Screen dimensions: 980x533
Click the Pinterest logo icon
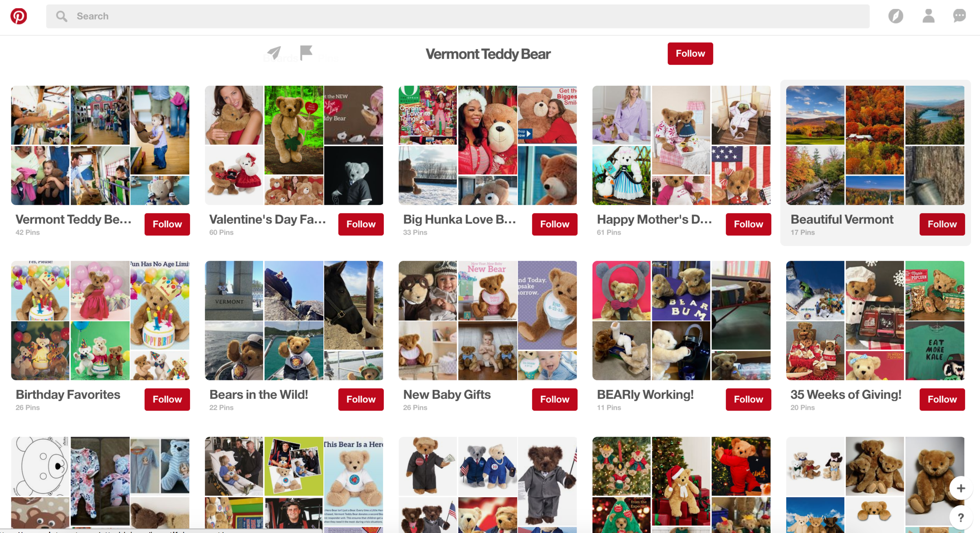click(x=18, y=16)
